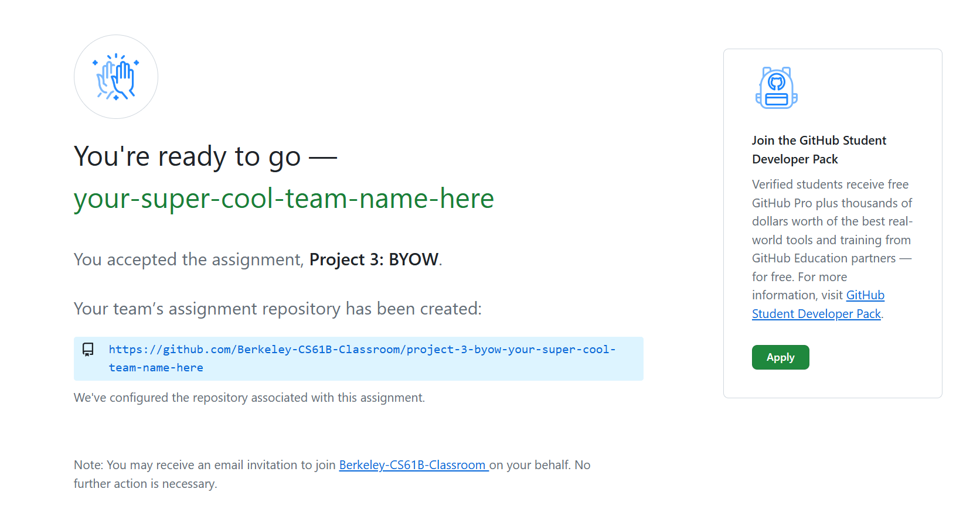Click the Join the GitHub Student Developer Pack title

[819, 149]
